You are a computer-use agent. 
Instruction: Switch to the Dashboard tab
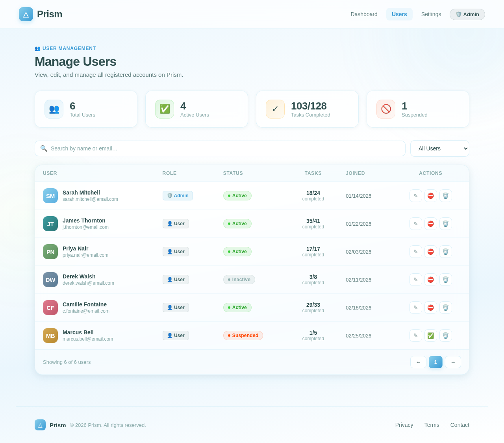click(x=364, y=14)
